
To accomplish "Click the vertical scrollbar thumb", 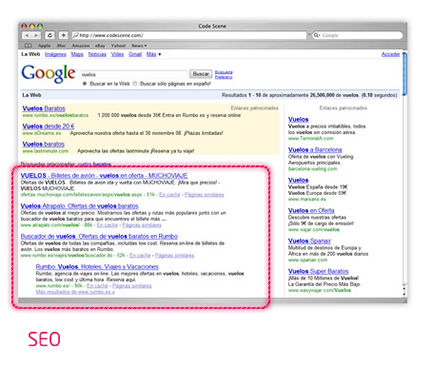I will pos(404,74).
